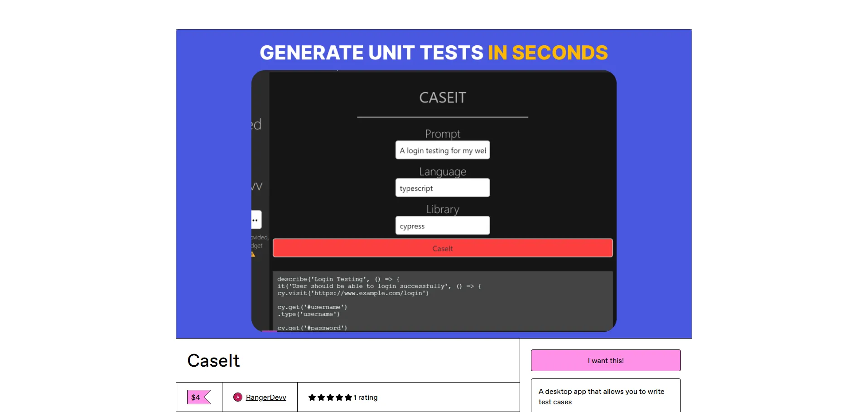Viewport: 868px width, 412px height.
Task: Click the '1 rating' text
Action: [366, 397]
